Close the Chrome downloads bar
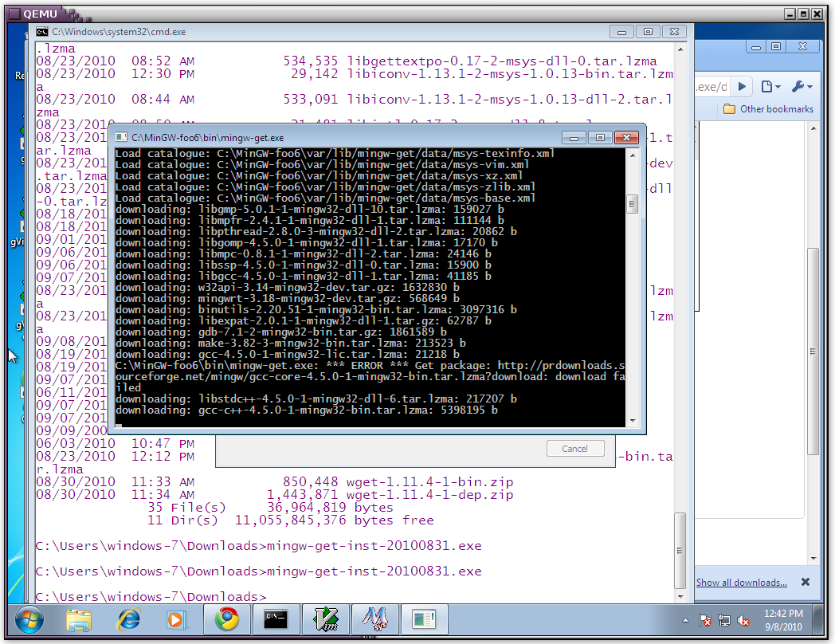835x644 pixels. click(805, 583)
